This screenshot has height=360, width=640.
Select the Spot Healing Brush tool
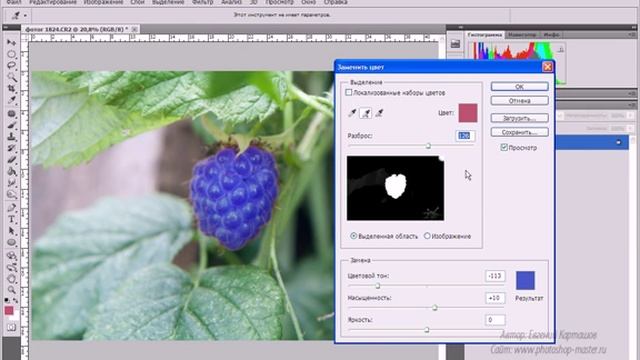[11, 113]
